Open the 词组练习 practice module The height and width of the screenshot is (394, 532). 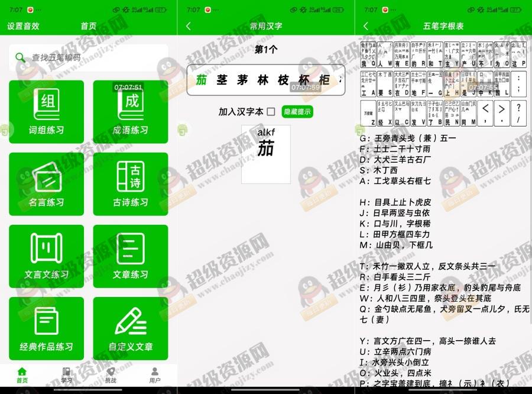coord(47,111)
